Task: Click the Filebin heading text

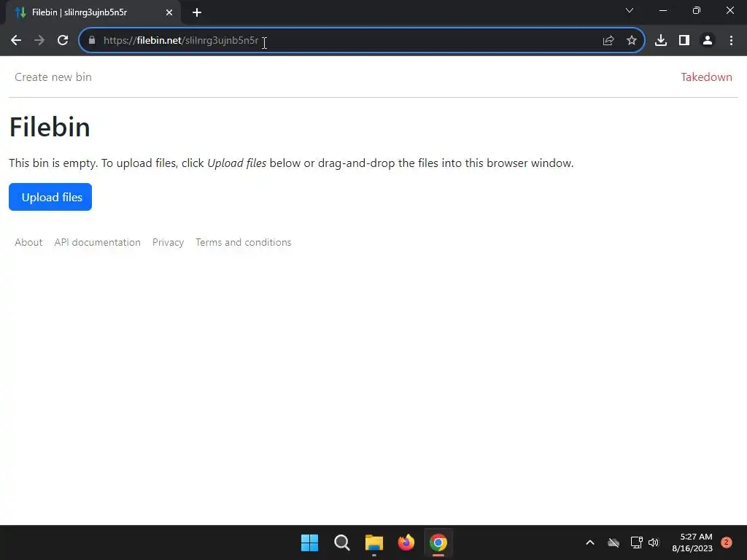Action: 50,127
